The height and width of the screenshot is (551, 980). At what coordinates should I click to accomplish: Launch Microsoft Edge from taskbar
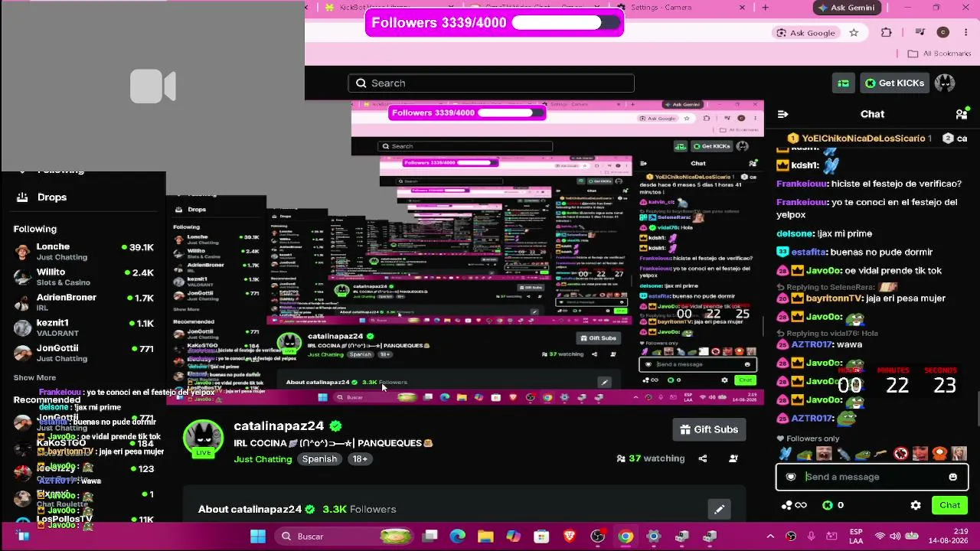(x=457, y=536)
